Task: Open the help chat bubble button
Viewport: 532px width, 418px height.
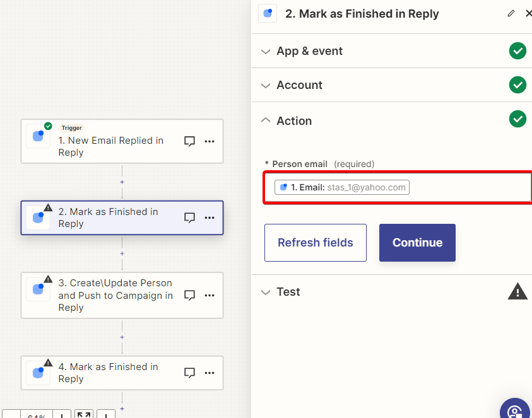Action: click(x=515, y=409)
